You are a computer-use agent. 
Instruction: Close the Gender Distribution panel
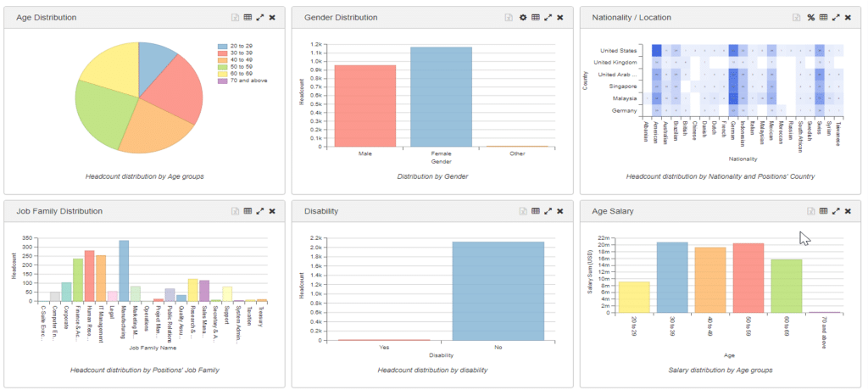coord(560,18)
